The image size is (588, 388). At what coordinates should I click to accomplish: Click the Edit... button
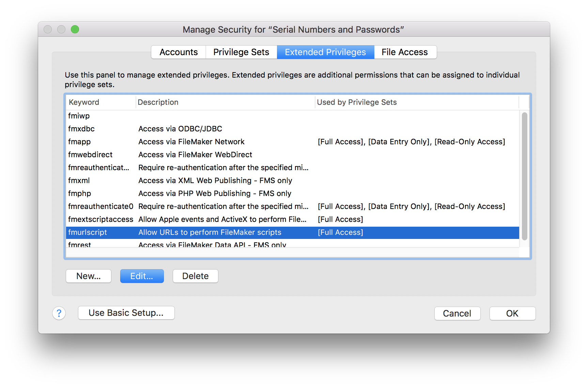pos(142,276)
